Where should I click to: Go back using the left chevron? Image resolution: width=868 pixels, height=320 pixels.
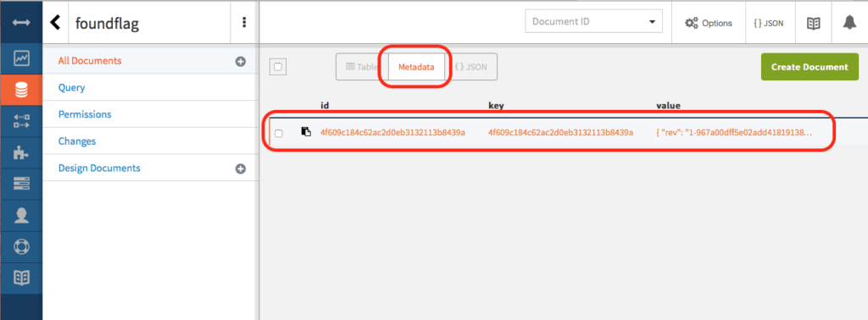pyautogui.click(x=55, y=22)
